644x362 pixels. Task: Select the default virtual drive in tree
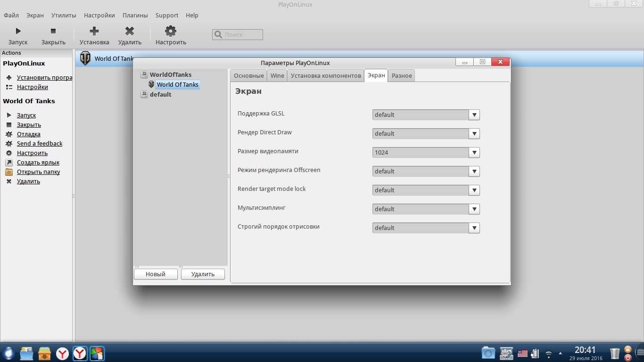pyautogui.click(x=160, y=94)
